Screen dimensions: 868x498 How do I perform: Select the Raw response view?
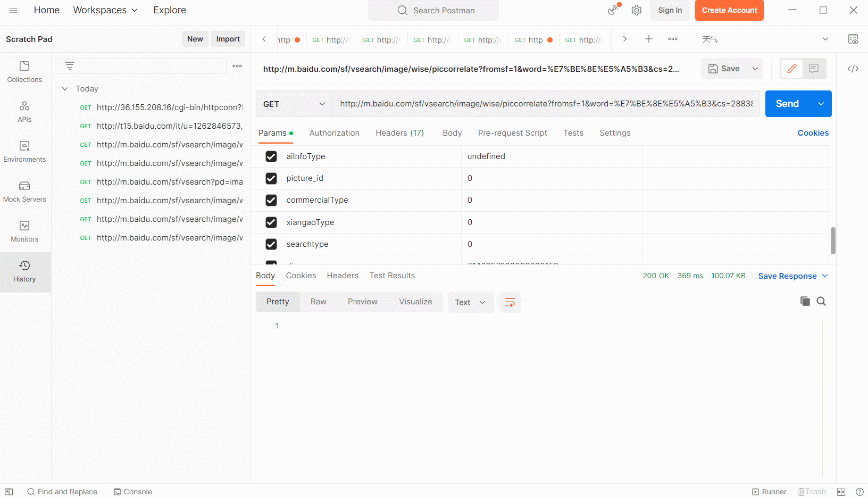click(x=319, y=302)
